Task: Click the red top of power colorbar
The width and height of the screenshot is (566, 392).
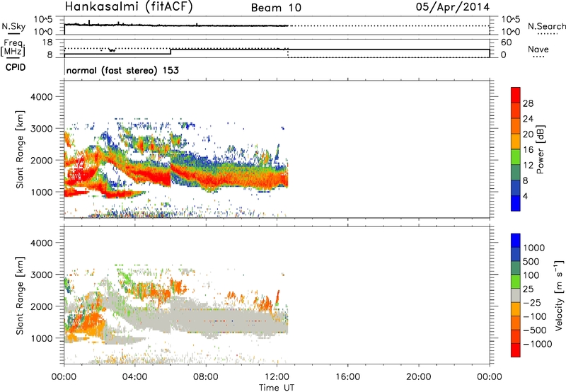Action: click(x=516, y=94)
